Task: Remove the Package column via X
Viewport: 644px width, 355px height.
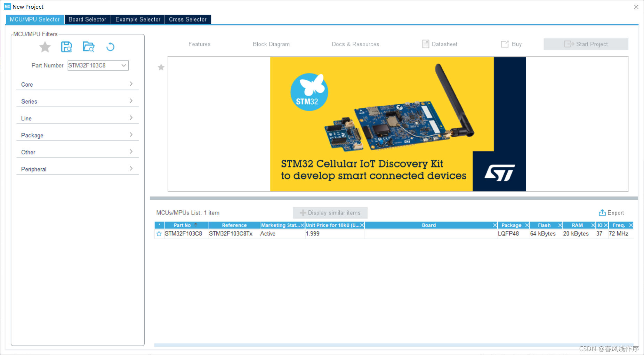Action: click(527, 225)
